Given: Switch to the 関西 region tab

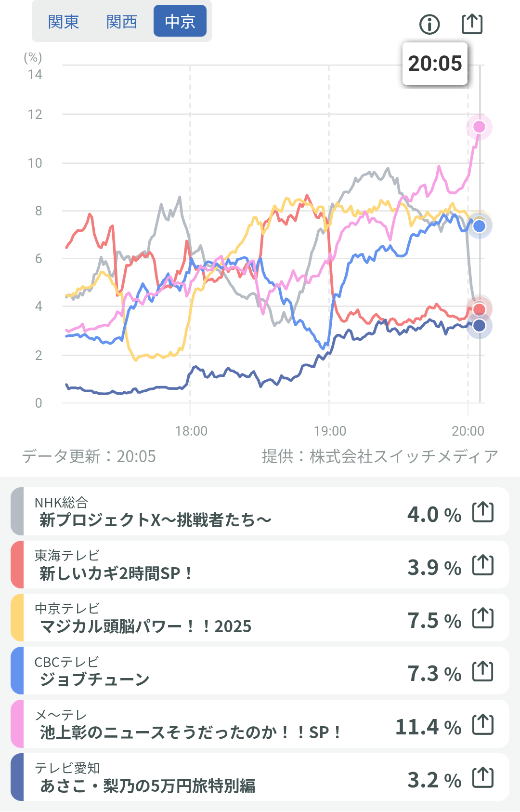Looking at the screenshot, I should tap(122, 22).
